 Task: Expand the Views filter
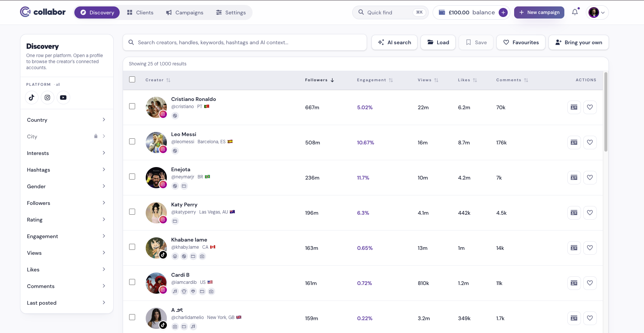[x=66, y=253]
